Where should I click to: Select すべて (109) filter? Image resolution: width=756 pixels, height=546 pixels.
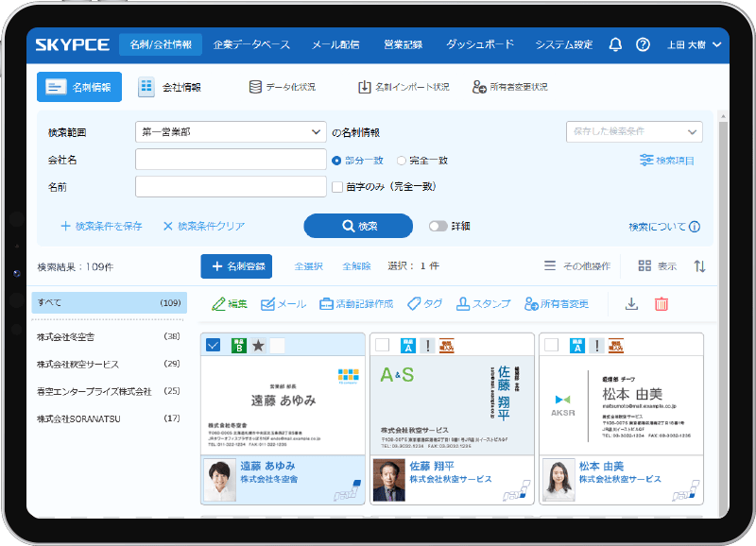click(x=109, y=302)
